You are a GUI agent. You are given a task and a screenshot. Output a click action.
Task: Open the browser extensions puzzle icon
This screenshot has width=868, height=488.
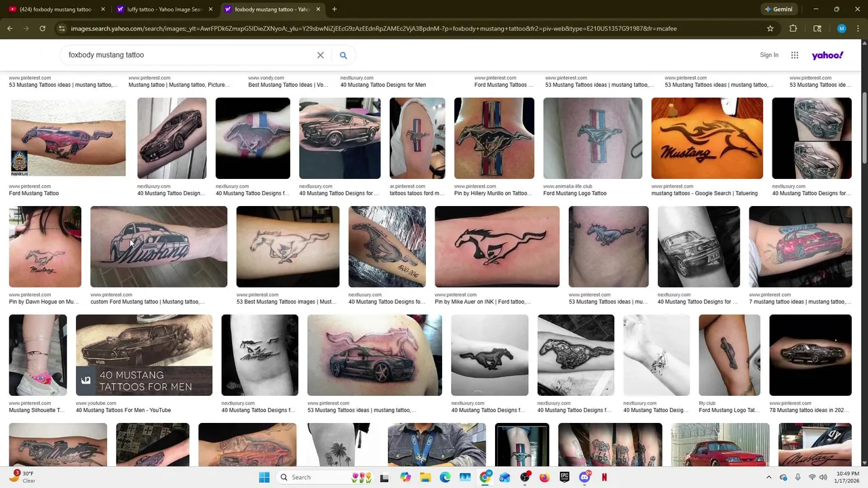pyautogui.click(x=793, y=28)
